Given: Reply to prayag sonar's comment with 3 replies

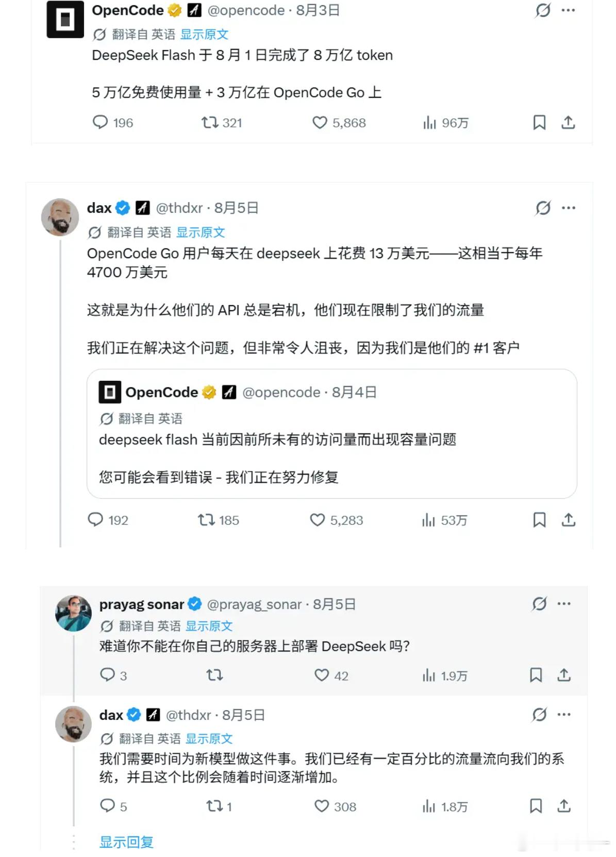Looking at the screenshot, I should [x=107, y=675].
